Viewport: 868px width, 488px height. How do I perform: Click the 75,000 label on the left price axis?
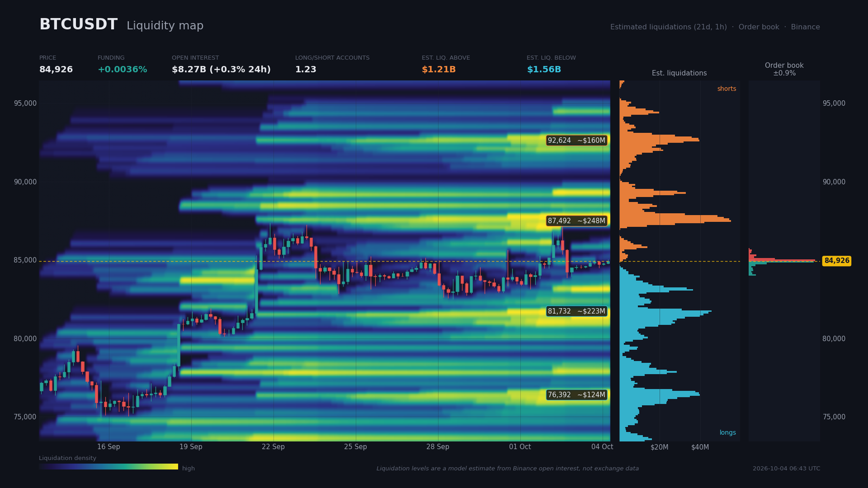[25, 417]
